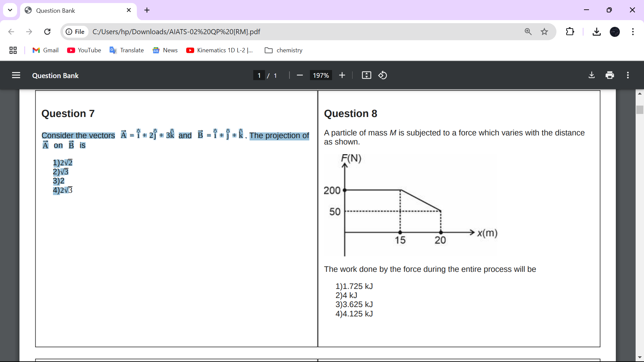Open the tab search dropdown arrow
Screen dimensions: 644x362
coord(10,10)
